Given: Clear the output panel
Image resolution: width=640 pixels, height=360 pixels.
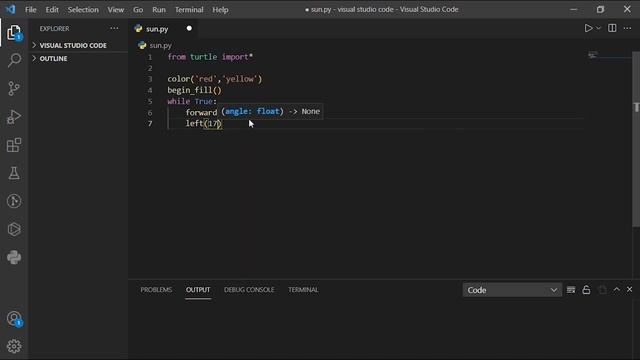Looking at the screenshot, I should [x=571, y=290].
